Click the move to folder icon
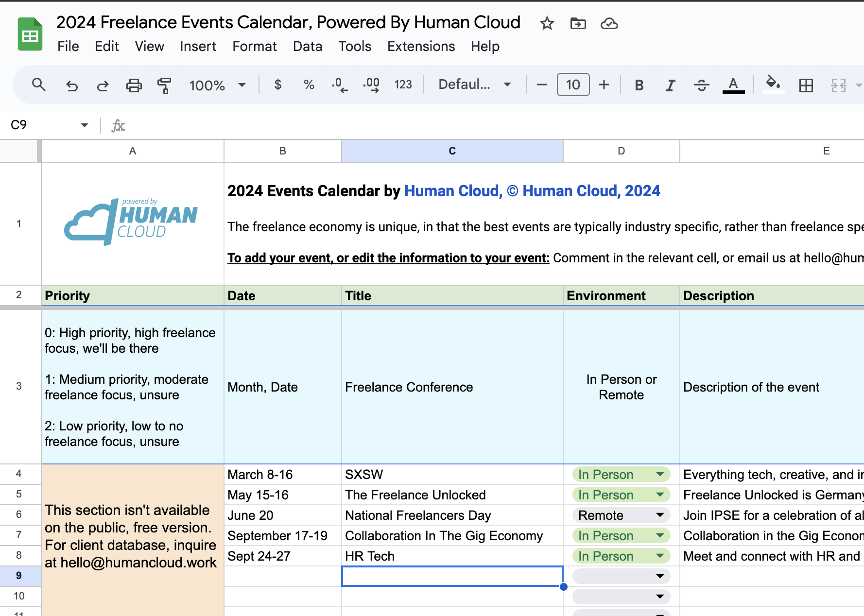 578,23
